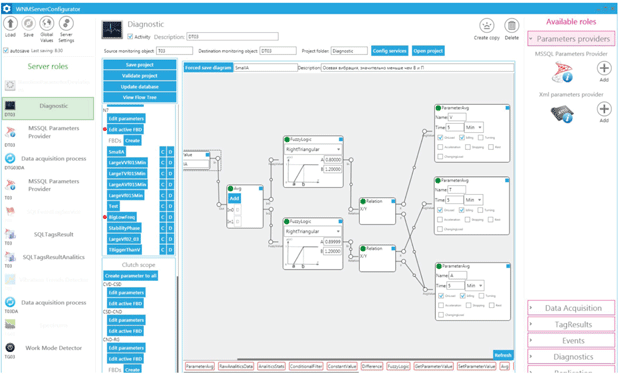
Task: Open RightTriangular dropdown in lower FuzzyLogic block
Action: (x=313, y=232)
